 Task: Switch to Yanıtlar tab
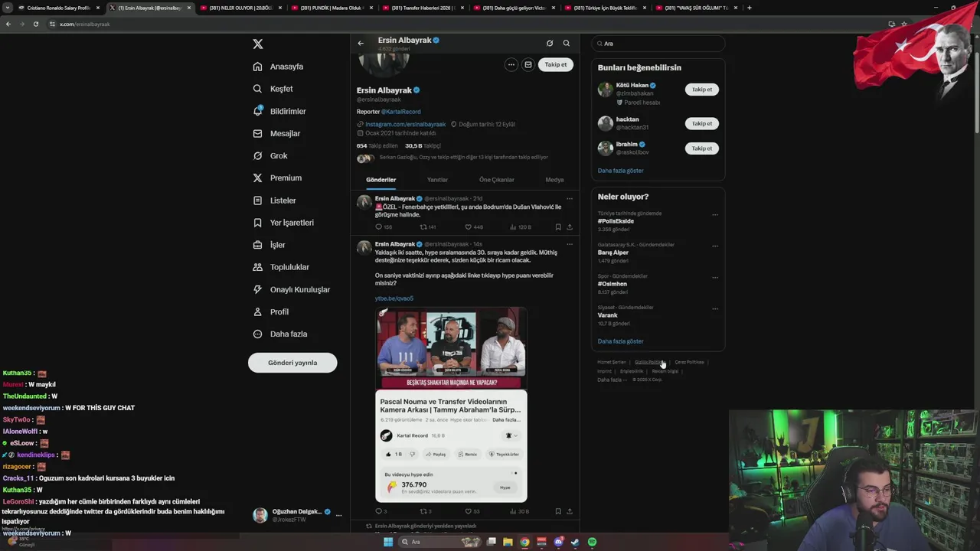pos(437,180)
